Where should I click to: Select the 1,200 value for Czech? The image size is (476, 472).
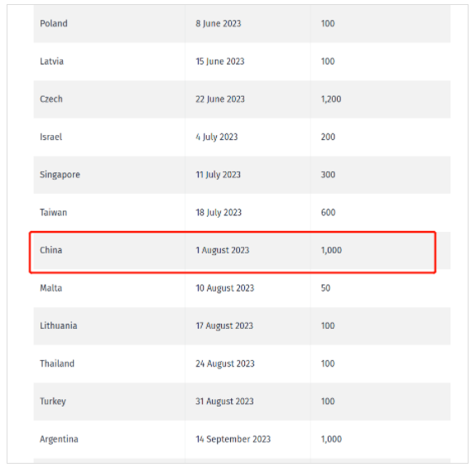tap(331, 99)
